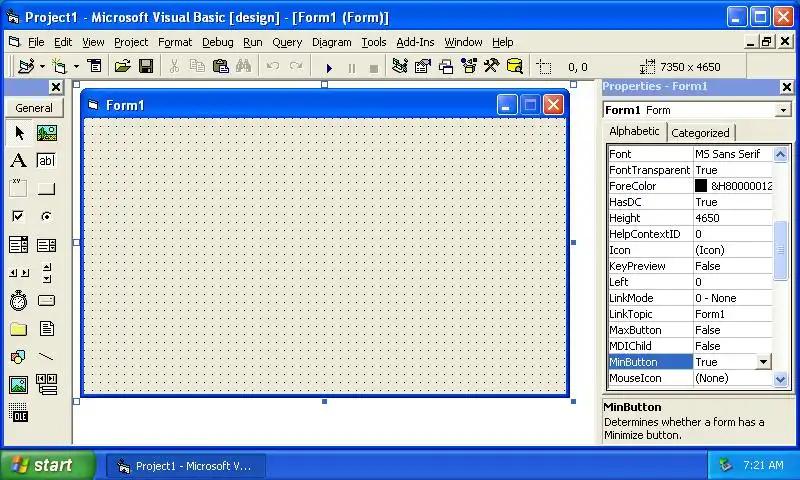
Task: Open the Menu Editor from toolbar
Action: (x=94, y=66)
